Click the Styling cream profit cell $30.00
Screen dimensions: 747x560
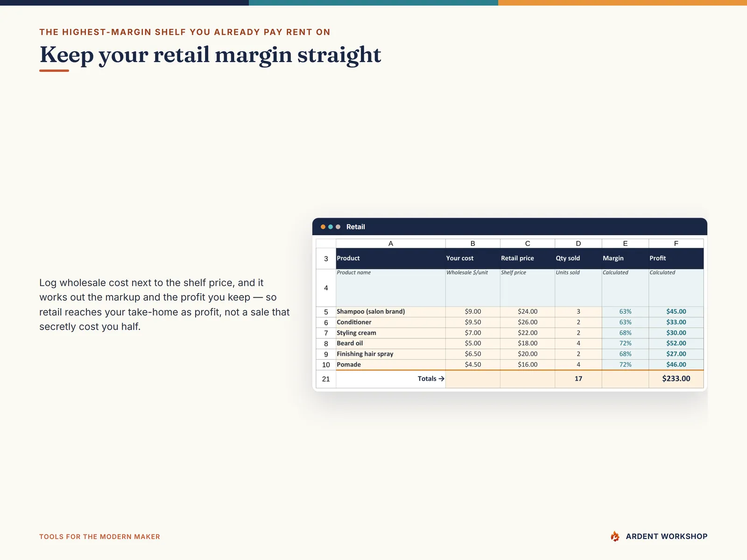click(676, 333)
